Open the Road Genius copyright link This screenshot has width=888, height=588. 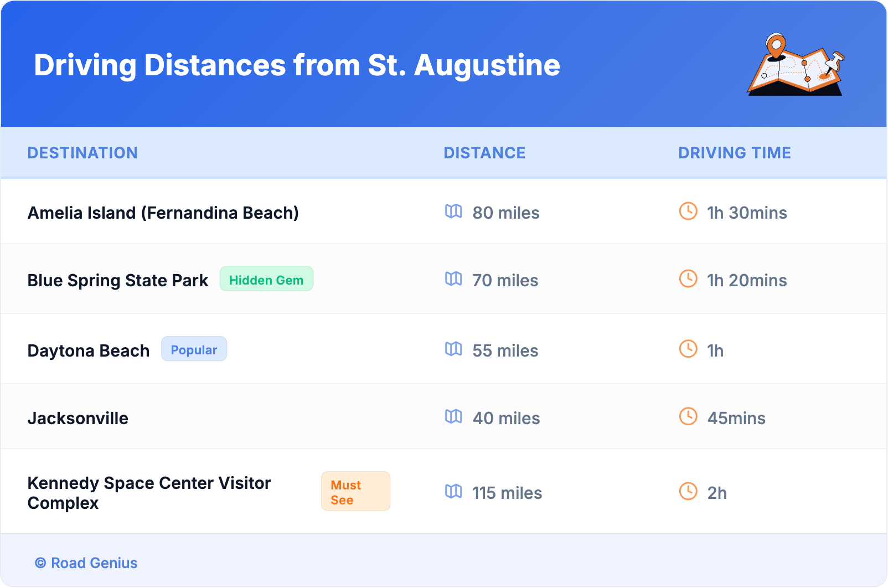(86, 563)
